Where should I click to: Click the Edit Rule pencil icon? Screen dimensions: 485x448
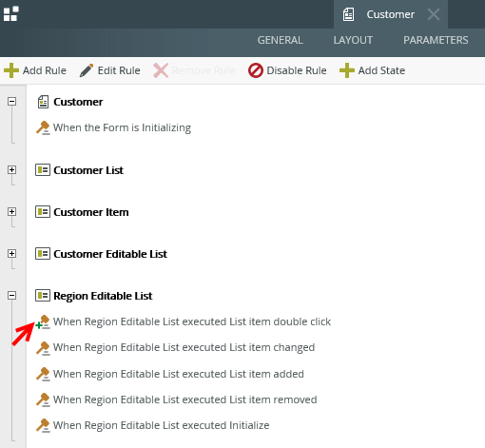tap(87, 70)
